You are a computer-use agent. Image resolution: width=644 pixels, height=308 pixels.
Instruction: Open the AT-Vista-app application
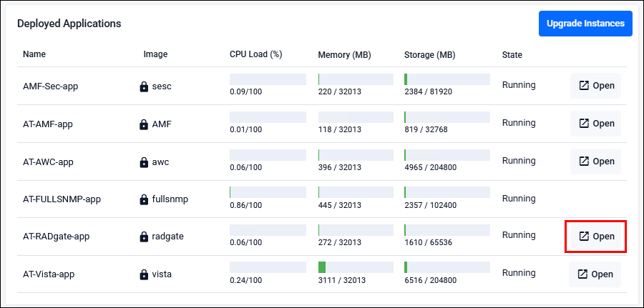(x=595, y=274)
